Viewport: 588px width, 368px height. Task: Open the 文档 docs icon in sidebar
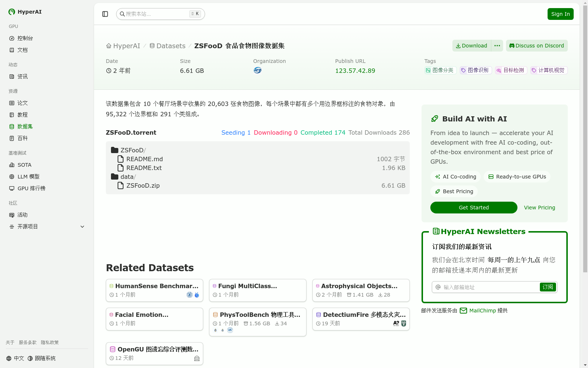point(12,50)
